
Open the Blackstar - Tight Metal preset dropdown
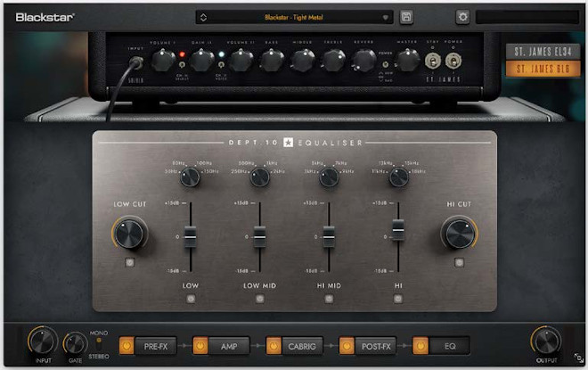coord(294,17)
